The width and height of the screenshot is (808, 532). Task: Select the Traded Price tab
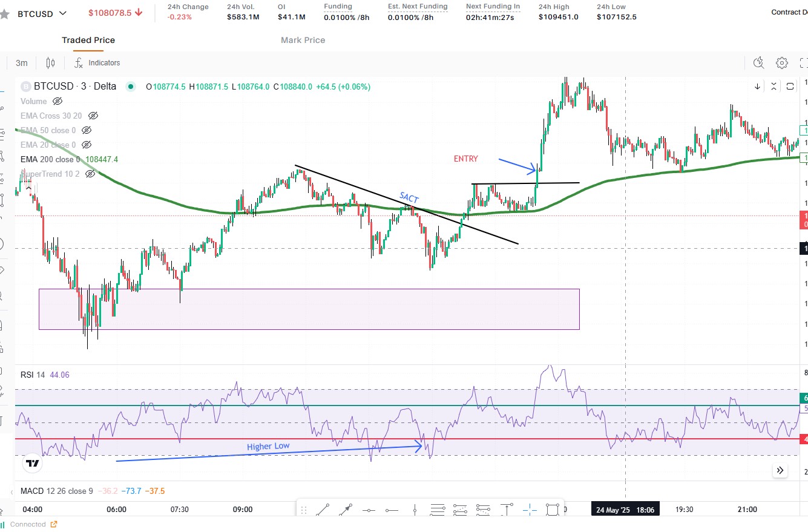pos(88,40)
